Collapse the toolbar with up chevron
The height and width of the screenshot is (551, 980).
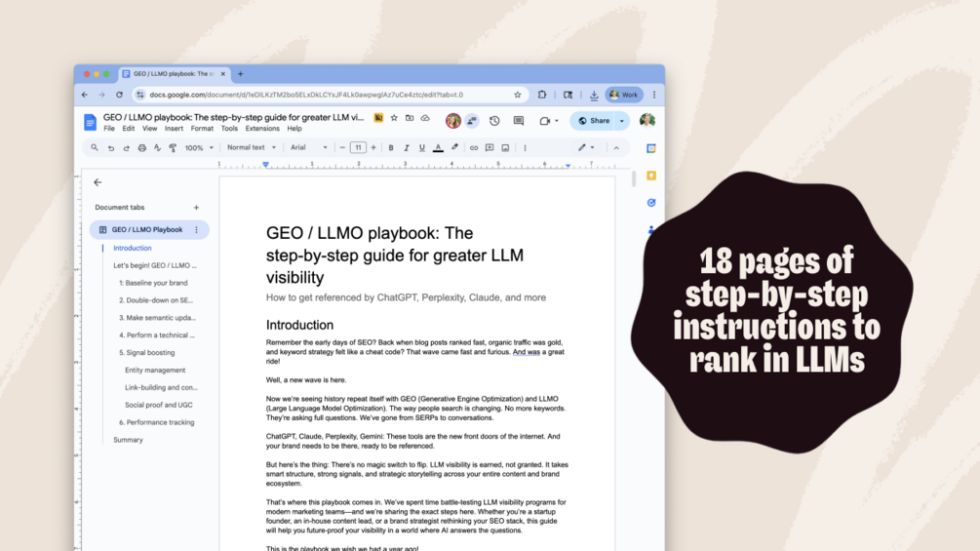click(x=616, y=148)
